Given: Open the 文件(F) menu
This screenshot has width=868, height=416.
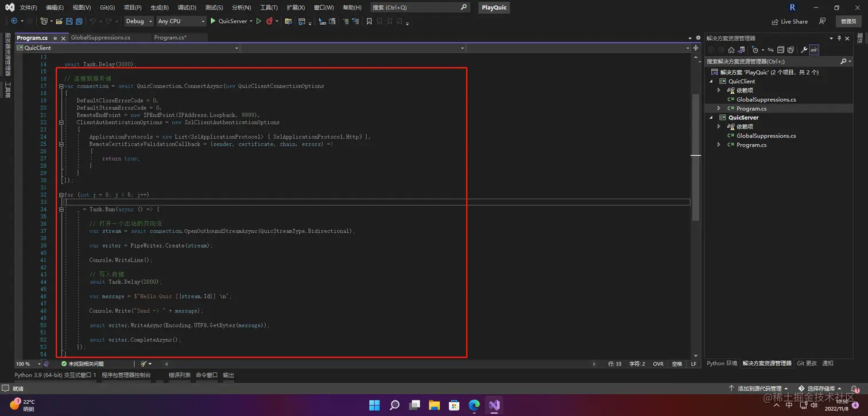Looking at the screenshot, I should 28,7.
